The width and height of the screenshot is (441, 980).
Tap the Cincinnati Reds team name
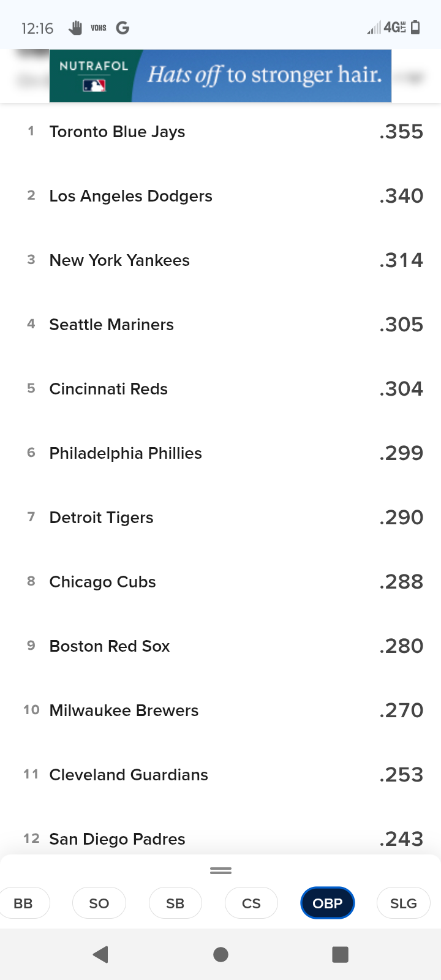(108, 389)
